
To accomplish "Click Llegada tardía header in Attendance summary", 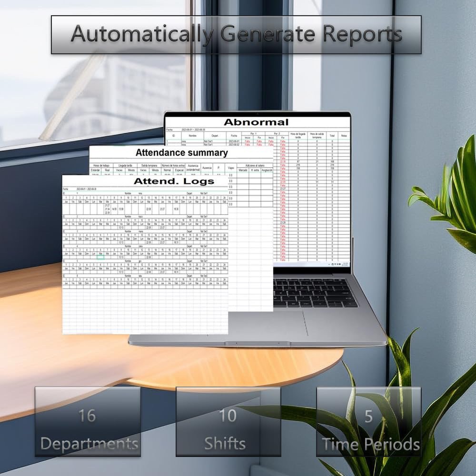I will coord(125,165).
